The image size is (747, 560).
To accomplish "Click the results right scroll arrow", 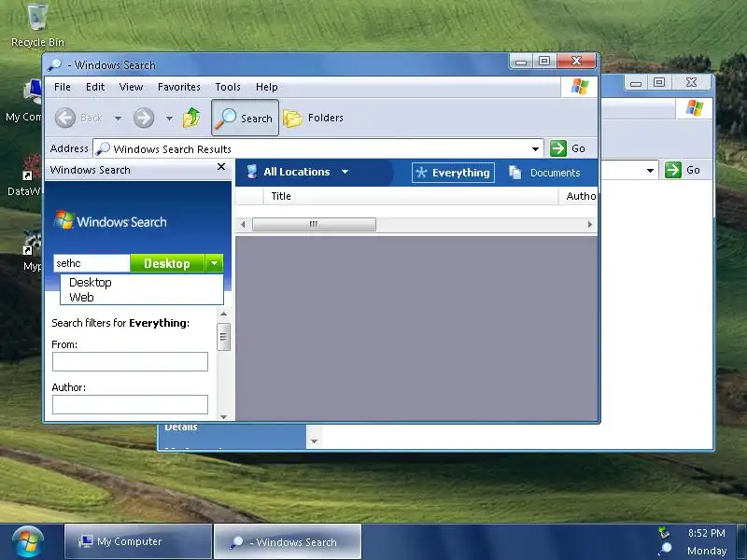I will coord(590,224).
